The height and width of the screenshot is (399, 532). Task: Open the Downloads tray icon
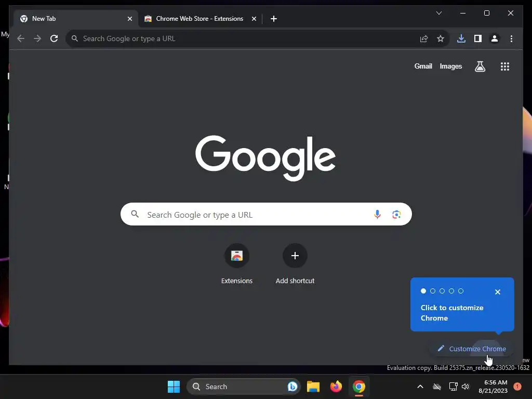(x=461, y=38)
